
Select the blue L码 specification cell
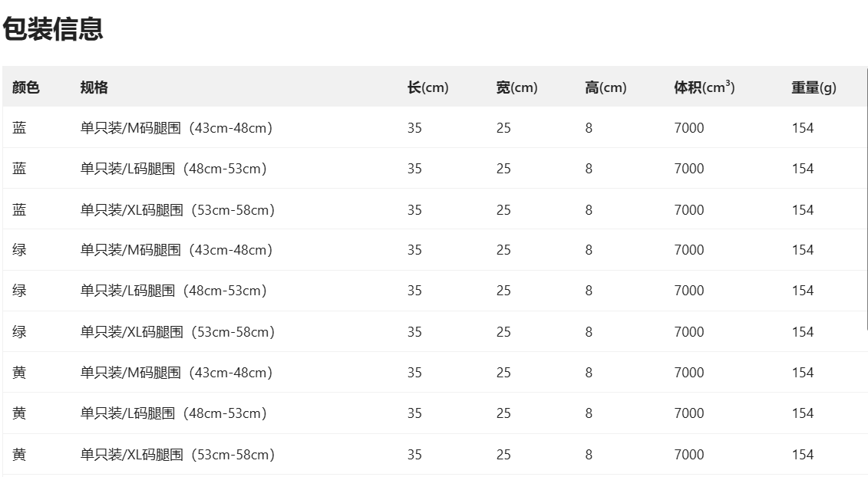pyautogui.click(x=173, y=169)
